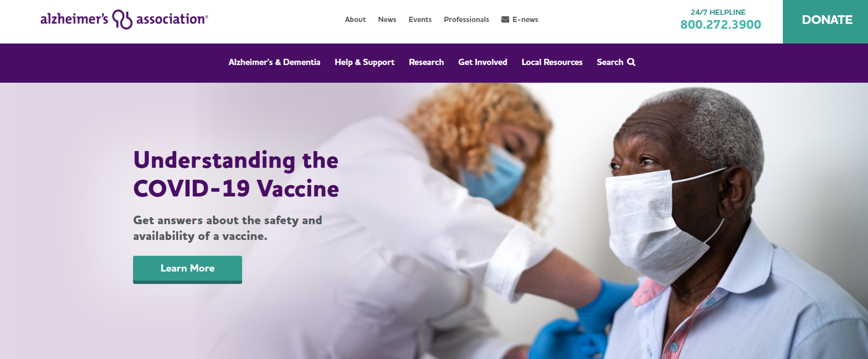Open the Get Involved menu item
868x359 pixels.
tap(483, 62)
